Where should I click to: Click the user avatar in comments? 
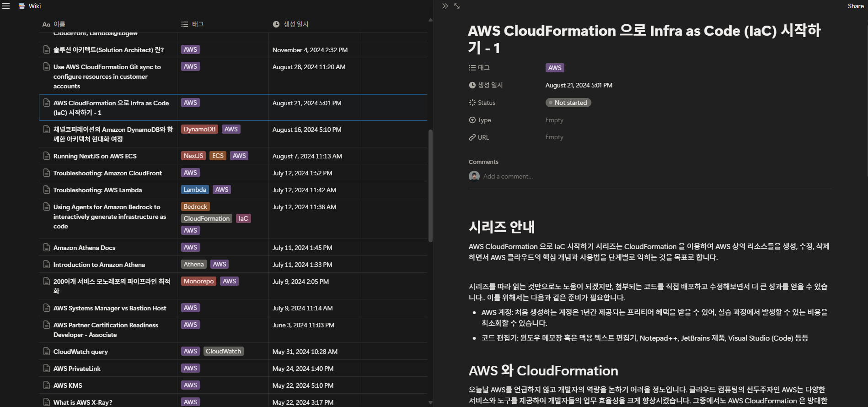[474, 176]
